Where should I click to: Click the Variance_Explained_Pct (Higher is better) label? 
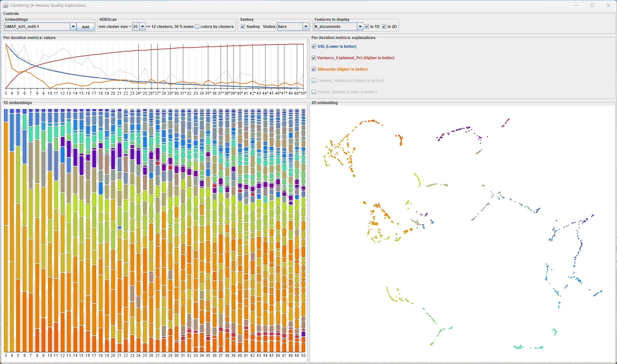click(x=356, y=58)
